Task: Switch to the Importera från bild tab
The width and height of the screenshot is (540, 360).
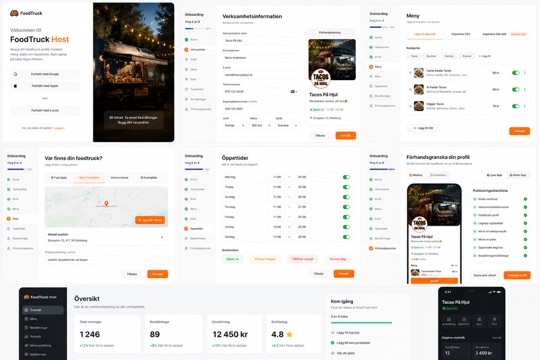Action: (x=504, y=34)
